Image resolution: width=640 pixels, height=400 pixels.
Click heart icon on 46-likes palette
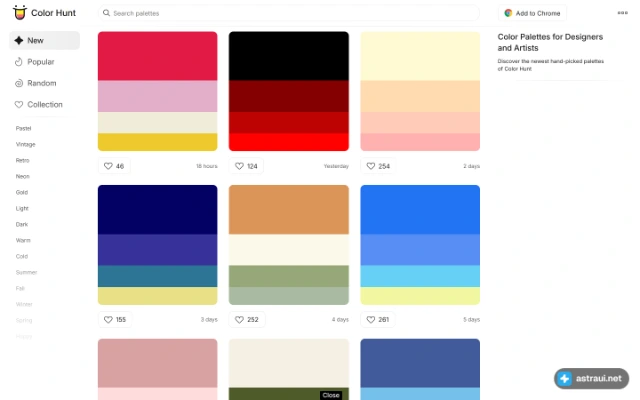pyautogui.click(x=108, y=166)
